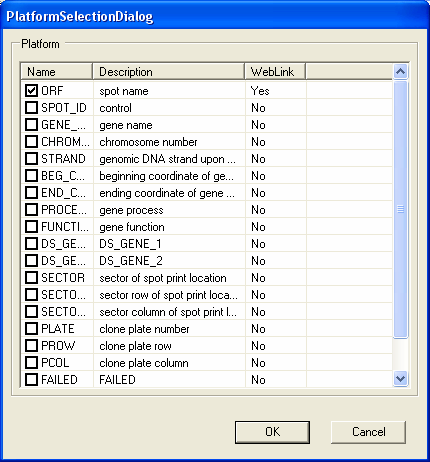Sort by the Name column header

pos(56,72)
